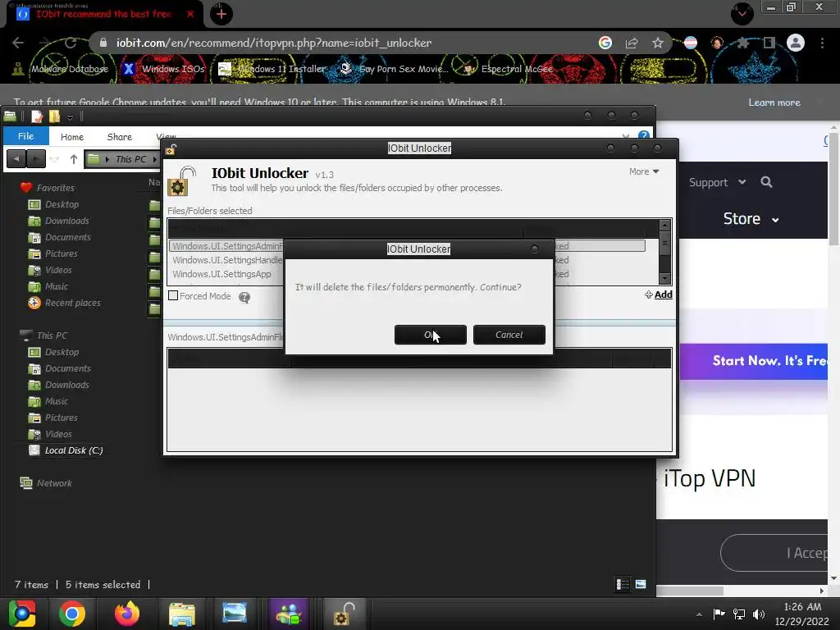This screenshot has width=840, height=630.
Task: Reload the Chrome page
Action: pyautogui.click(x=71, y=43)
